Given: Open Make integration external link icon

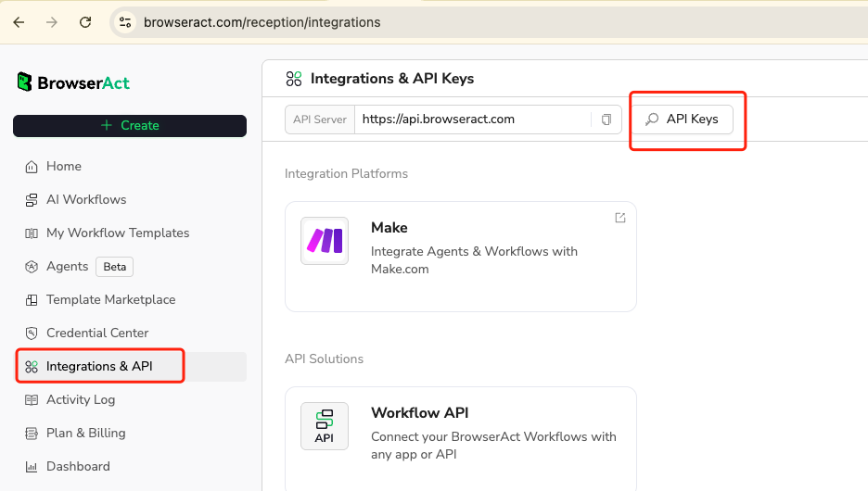Looking at the screenshot, I should point(620,218).
